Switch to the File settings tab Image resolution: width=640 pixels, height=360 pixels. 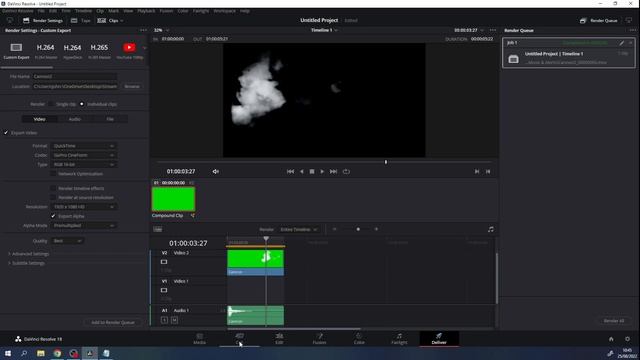coord(110,119)
